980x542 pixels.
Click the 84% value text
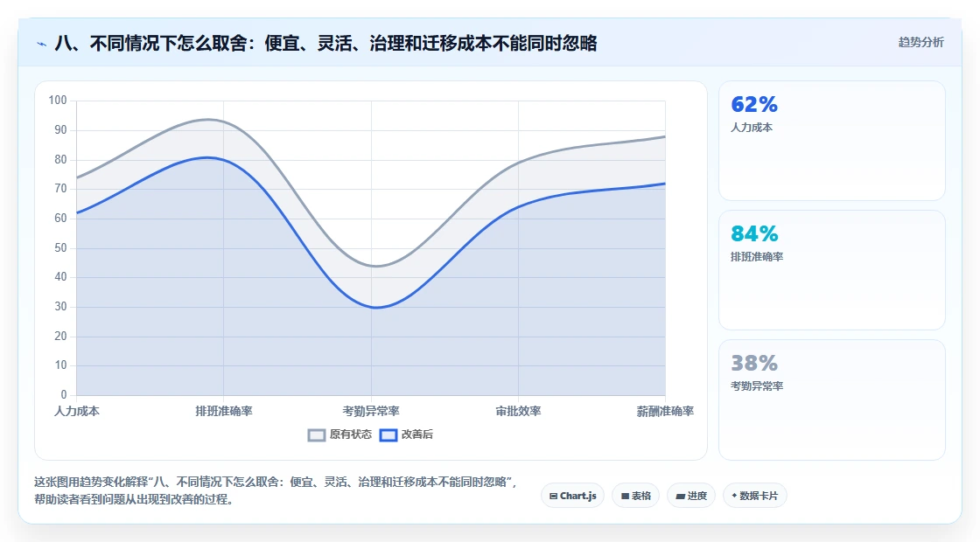pyautogui.click(x=754, y=233)
